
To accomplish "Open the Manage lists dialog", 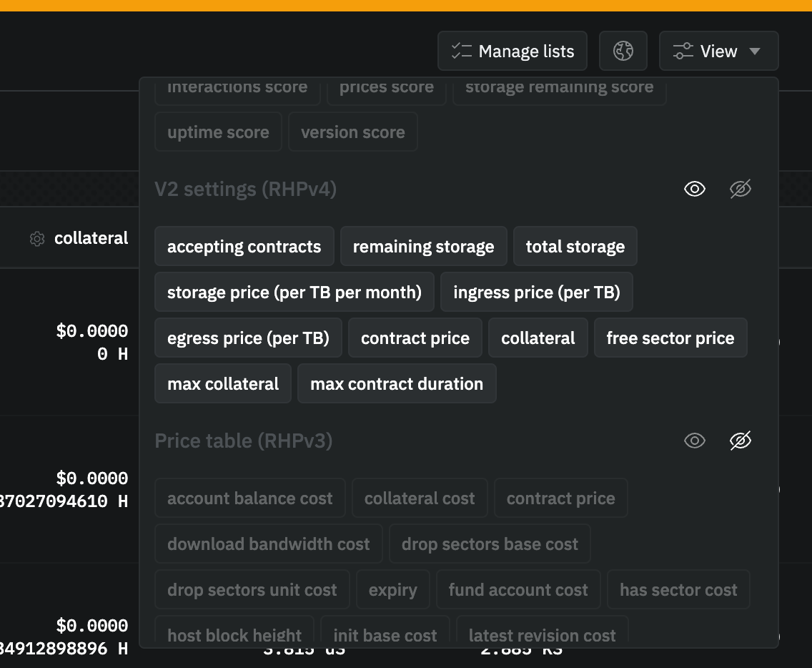I will coord(513,51).
